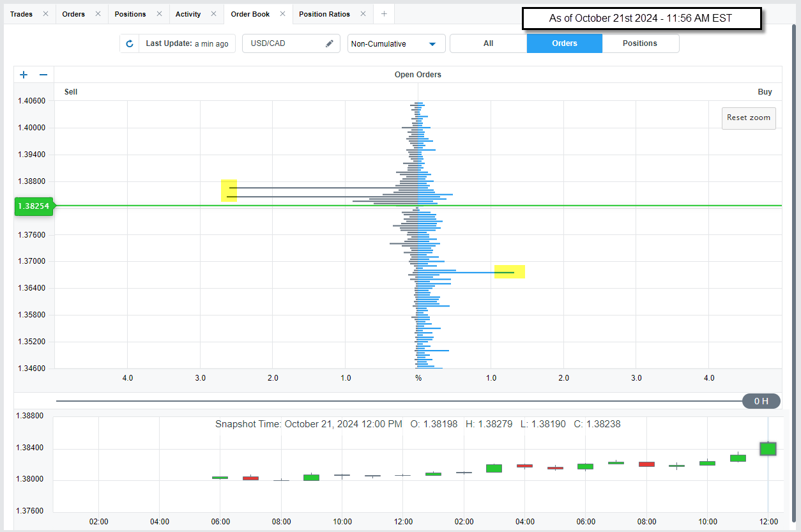Close the Trades tab
The image size is (801, 532).
(45, 14)
